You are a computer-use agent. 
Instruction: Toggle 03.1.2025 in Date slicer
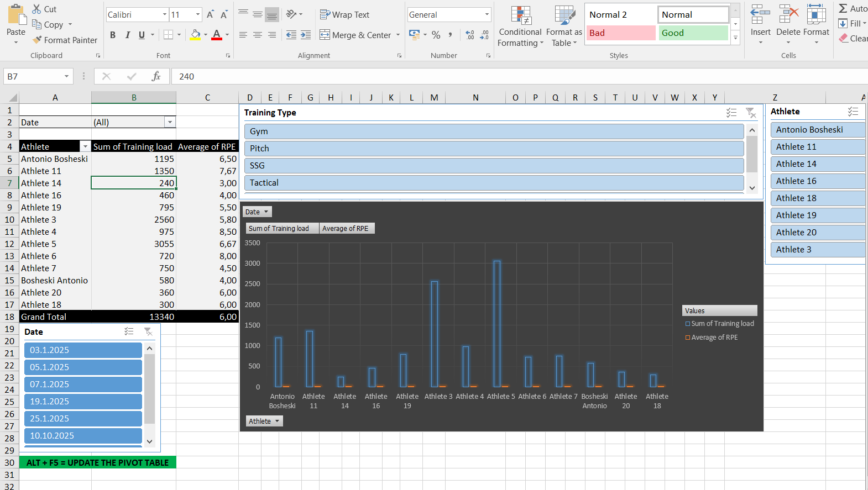pyautogui.click(x=83, y=350)
